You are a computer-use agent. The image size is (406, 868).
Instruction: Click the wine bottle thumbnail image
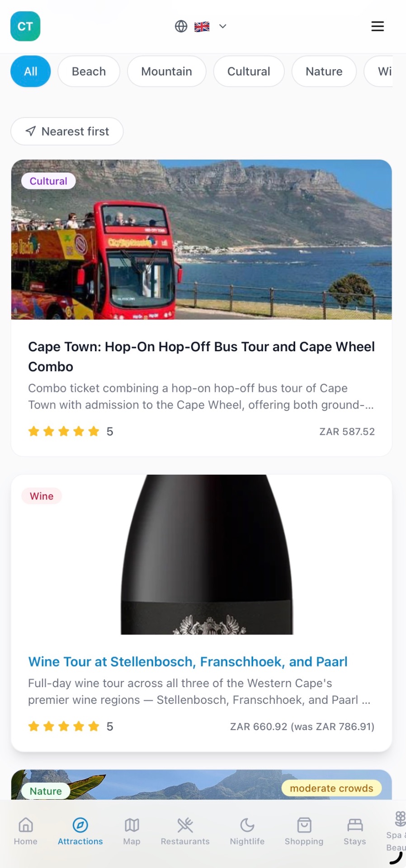[202, 554]
